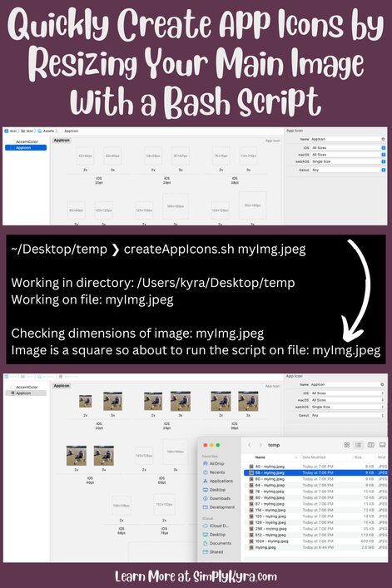
Task: Select file 256 - myImg.jpeg in Finder
Action: click(315, 529)
